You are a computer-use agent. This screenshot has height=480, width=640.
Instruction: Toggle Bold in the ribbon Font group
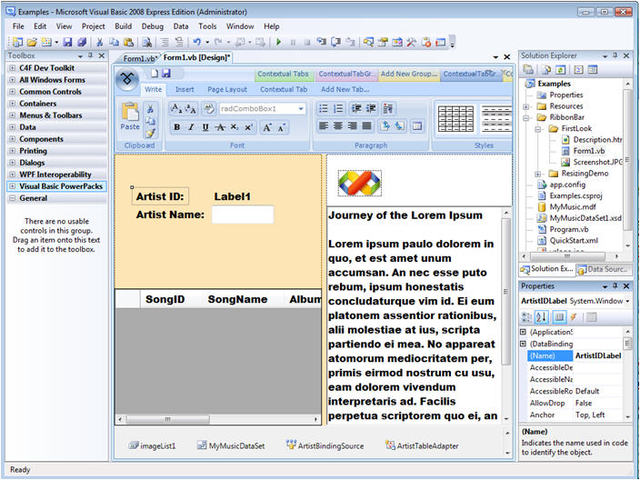click(177, 127)
